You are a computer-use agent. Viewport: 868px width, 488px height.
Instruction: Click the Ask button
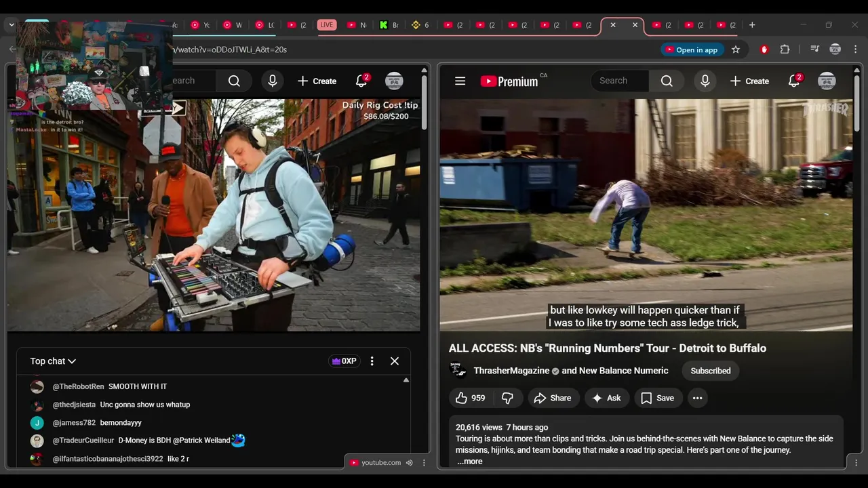pyautogui.click(x=606, y=398)
